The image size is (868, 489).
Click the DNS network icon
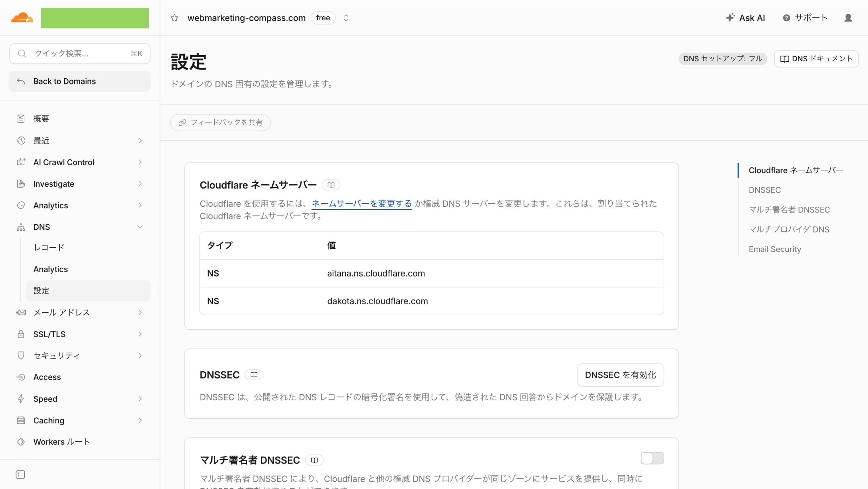point(21,227)
